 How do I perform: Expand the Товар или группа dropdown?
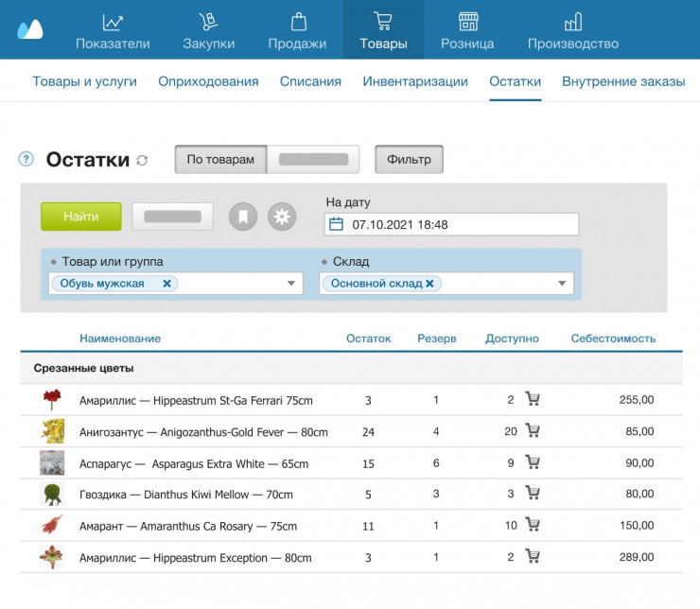point(291,284)
